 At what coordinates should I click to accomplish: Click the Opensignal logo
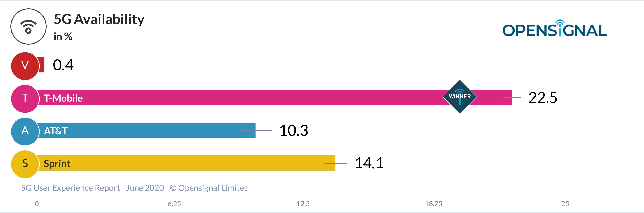point(555,29)
